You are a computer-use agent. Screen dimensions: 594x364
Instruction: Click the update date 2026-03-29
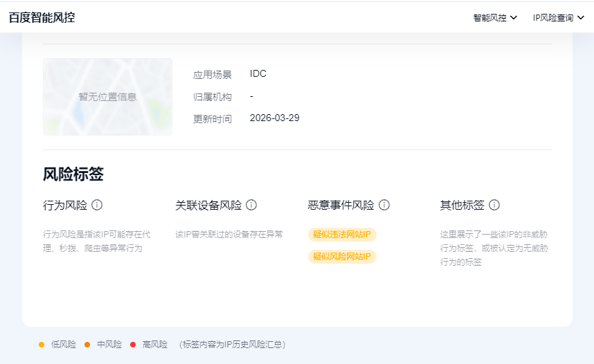[274, 118]
